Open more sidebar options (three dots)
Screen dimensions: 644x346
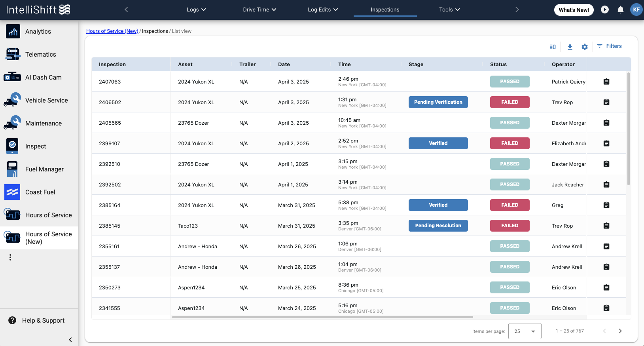click(x=10, y=257)
